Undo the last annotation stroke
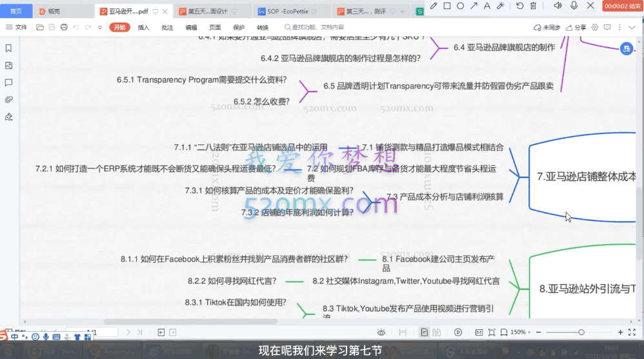644x359 pixels. [x=519, y=6]
